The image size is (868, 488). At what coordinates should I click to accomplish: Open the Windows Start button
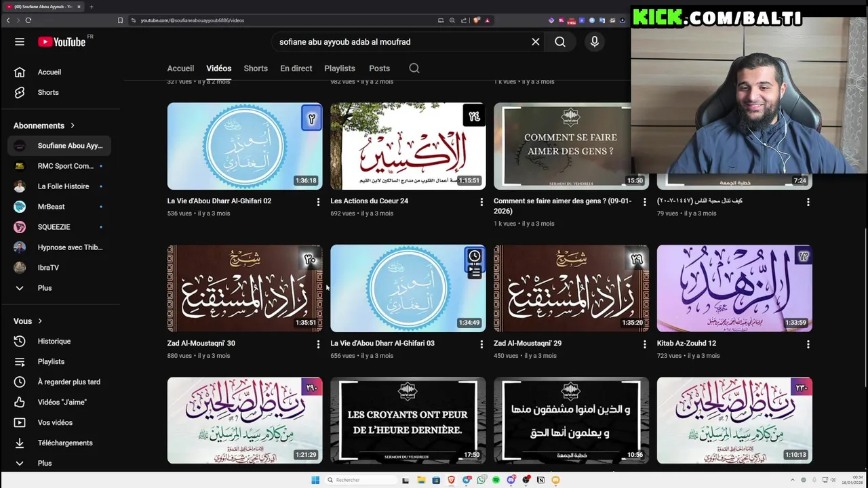click(315, 480)
